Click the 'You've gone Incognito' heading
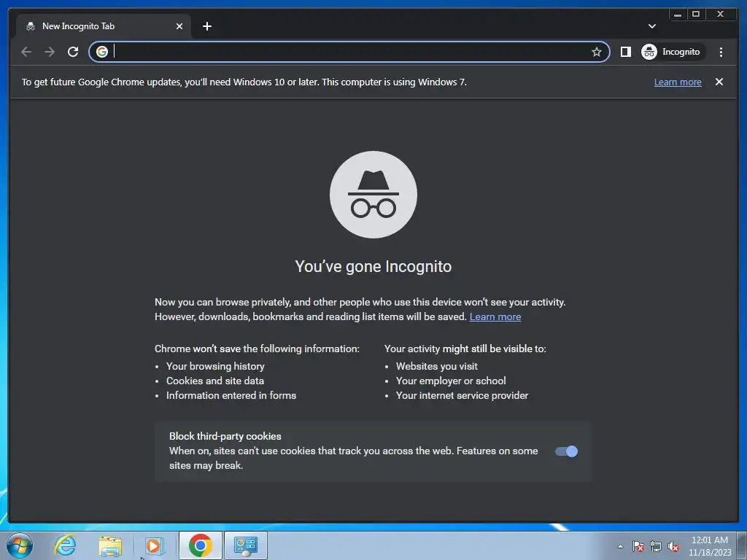The height and width of the screenshot is (560, 747). (373, 267)
